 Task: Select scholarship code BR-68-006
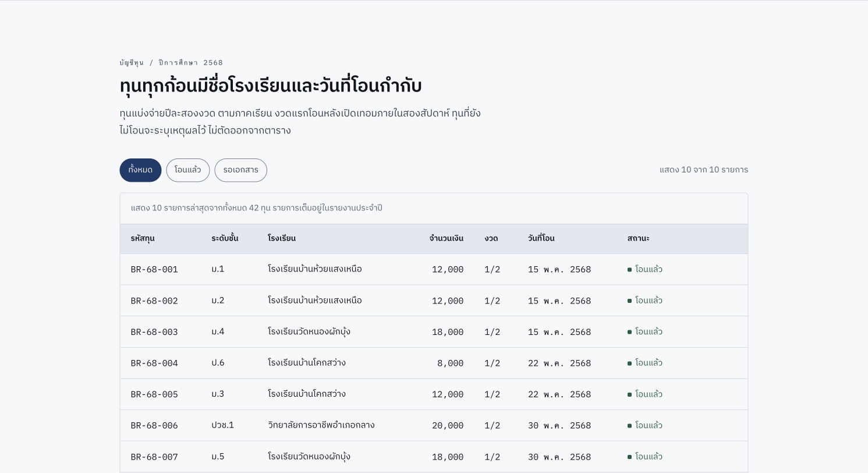(154, 426)
